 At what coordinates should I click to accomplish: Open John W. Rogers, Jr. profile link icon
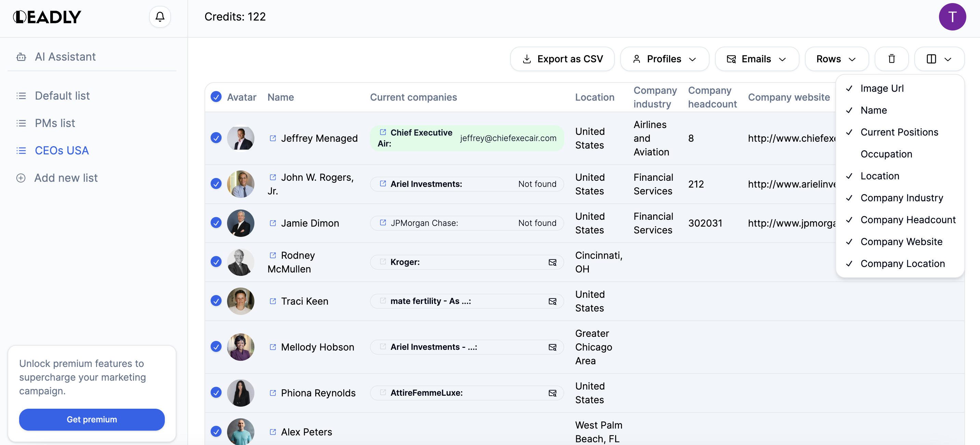(x=273, y=177)
